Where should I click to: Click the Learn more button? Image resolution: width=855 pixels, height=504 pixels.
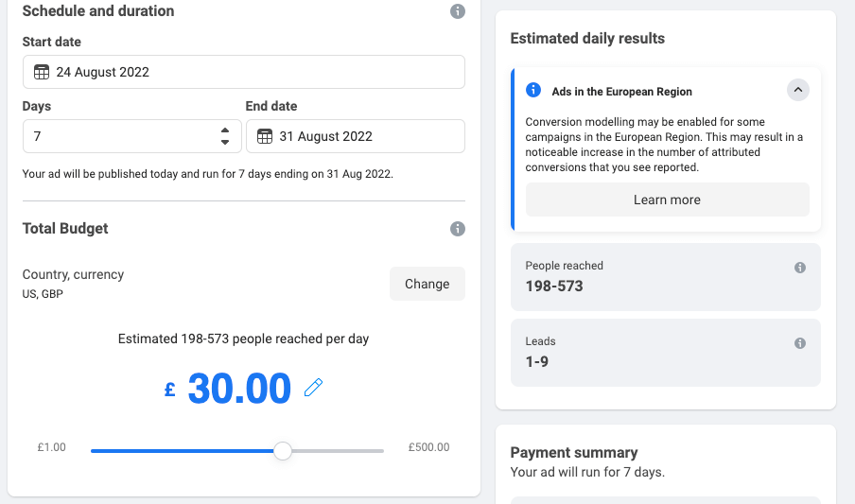[667, 200]
